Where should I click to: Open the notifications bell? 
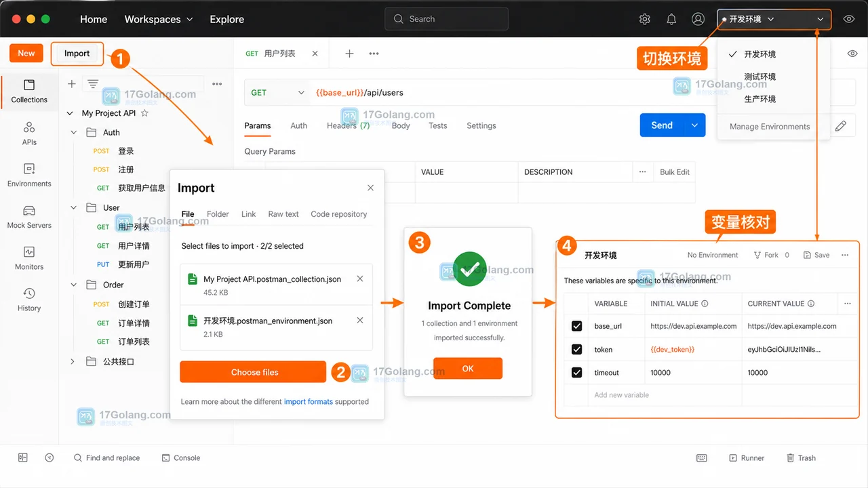pyautogui.click(x=671, y=19)
